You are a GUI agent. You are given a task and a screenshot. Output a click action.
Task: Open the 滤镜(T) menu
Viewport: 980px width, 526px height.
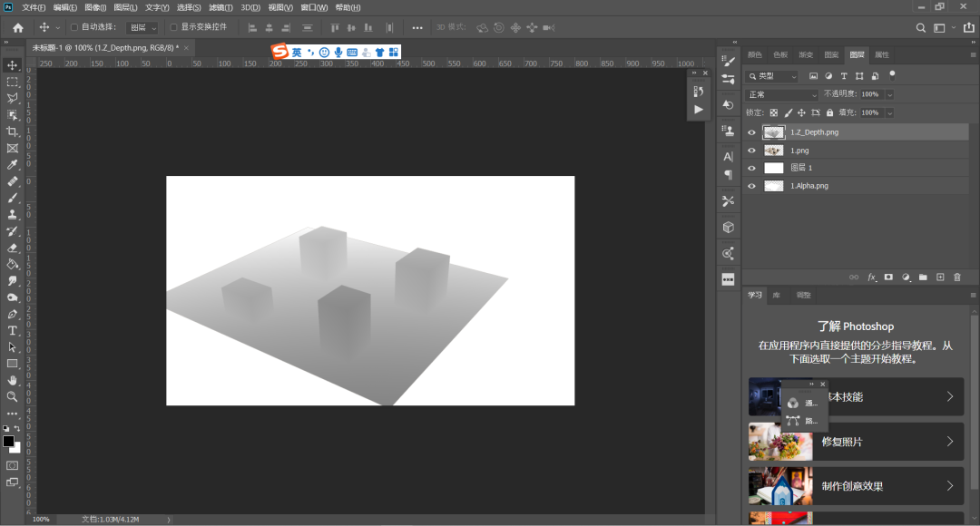[x=220, y=7]
